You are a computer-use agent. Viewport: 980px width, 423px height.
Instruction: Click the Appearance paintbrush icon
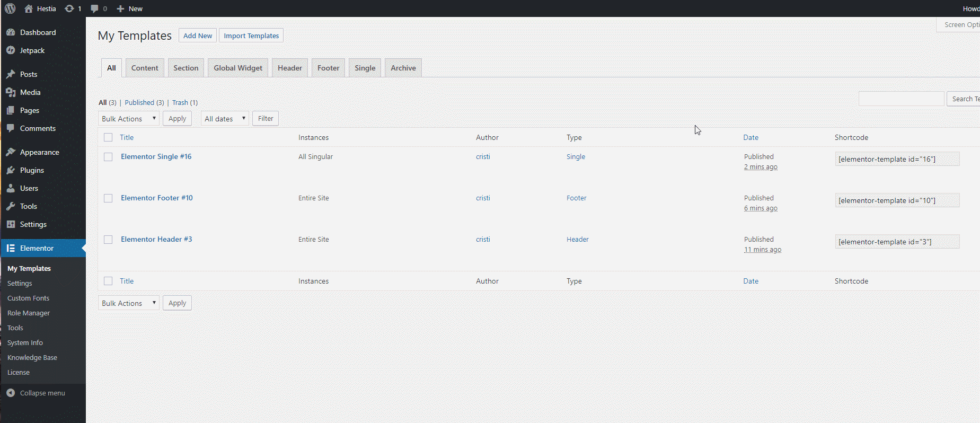11,152
